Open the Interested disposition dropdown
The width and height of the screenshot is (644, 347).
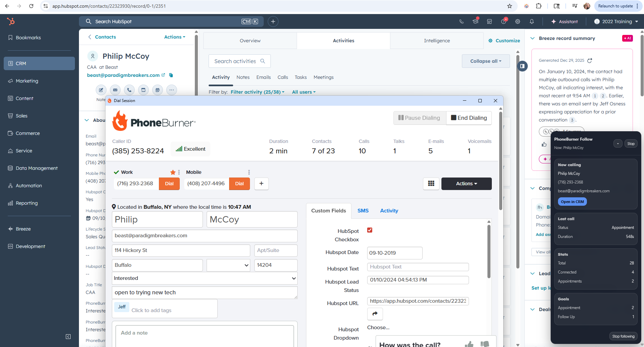pos(205,278)
